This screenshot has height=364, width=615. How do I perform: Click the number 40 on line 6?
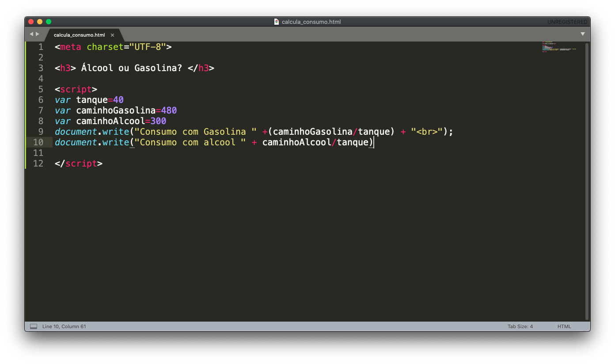pos(118,100)
